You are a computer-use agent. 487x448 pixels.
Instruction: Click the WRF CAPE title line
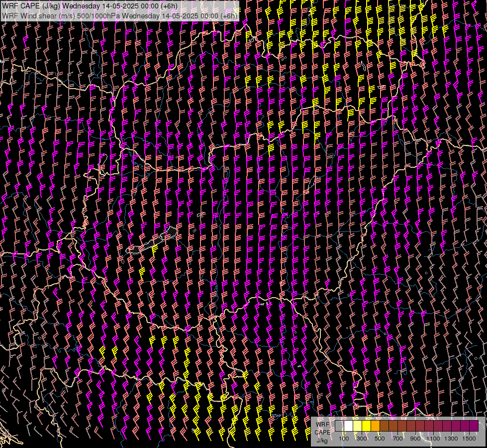click(x=90, y=6)
